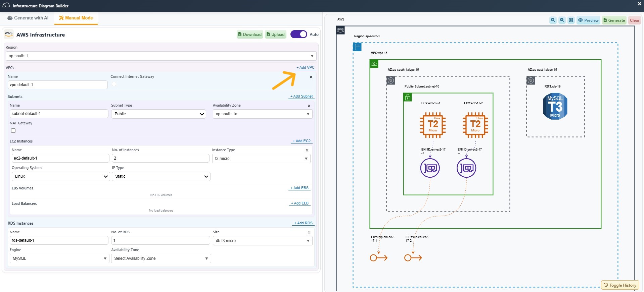Click the subnet Name field subnet-default-1
This screenshot has height=292, width=644.
tap(59, 114)
